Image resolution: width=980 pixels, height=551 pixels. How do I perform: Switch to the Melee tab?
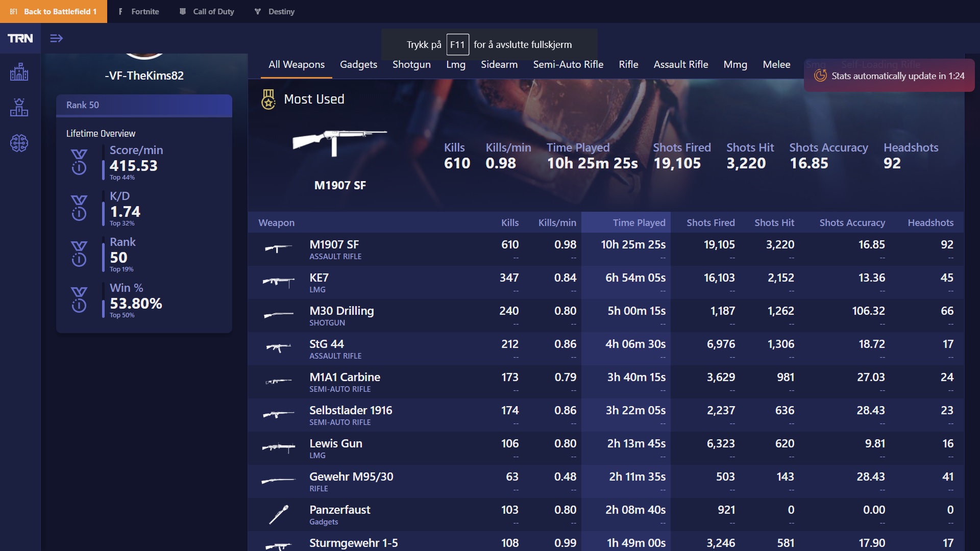click(x=776, y=65)
